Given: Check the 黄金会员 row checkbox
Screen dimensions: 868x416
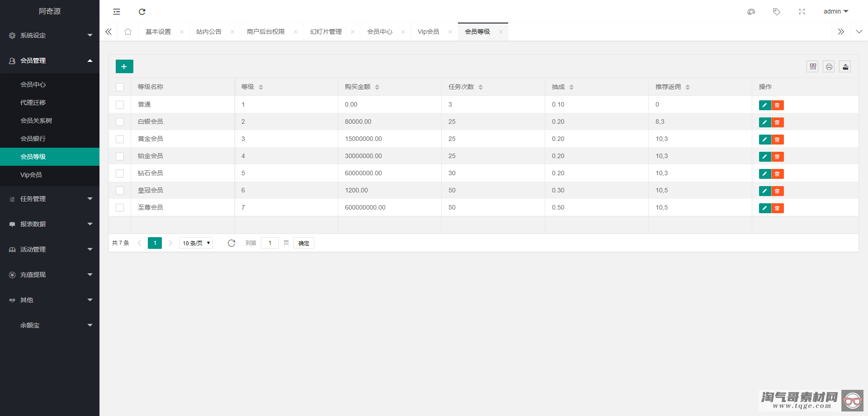Looking at the screenshot, I should coord(120,139).
